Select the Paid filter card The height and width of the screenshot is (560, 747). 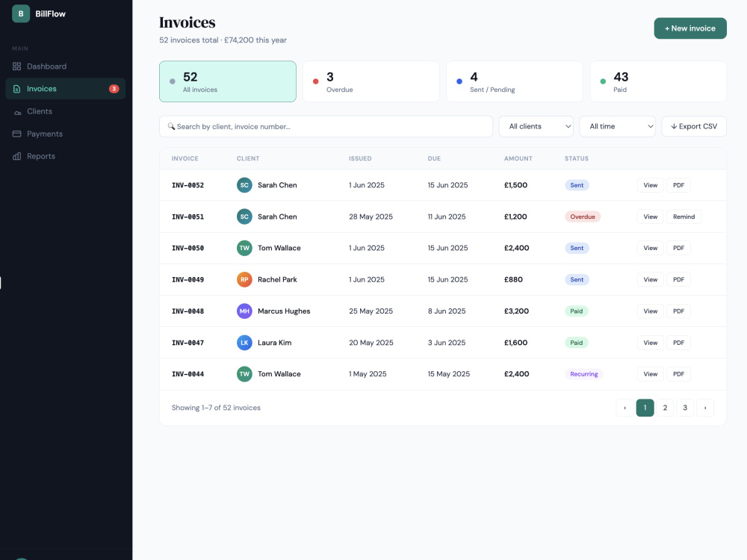coord(658,81)
